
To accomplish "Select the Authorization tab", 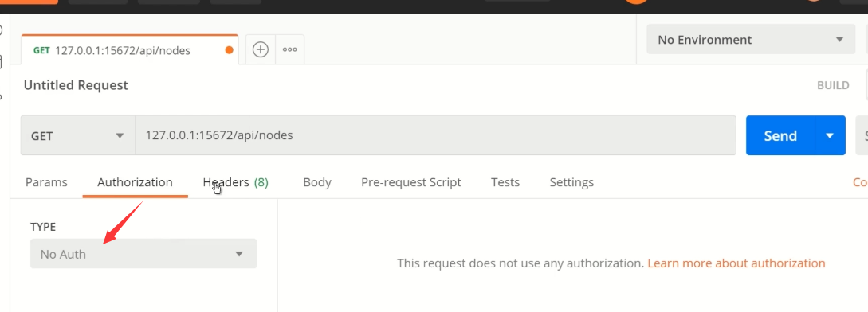I will [x=135, y=182].
